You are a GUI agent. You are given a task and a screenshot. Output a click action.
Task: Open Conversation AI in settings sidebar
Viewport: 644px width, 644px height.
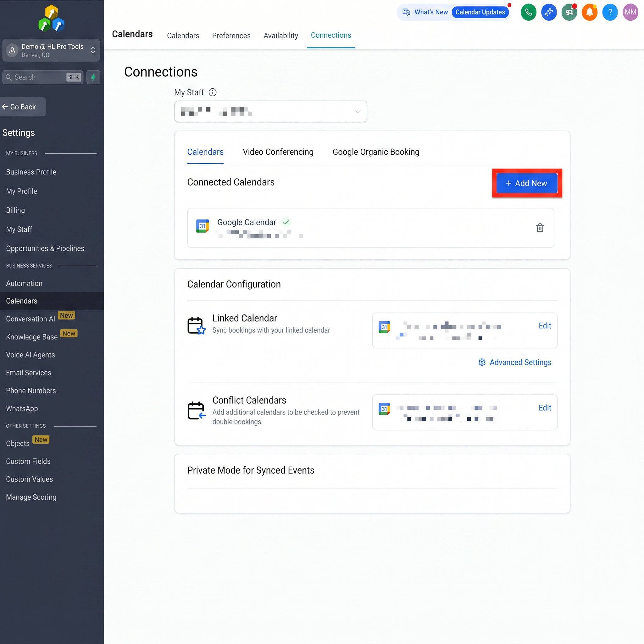pos(30,319)
